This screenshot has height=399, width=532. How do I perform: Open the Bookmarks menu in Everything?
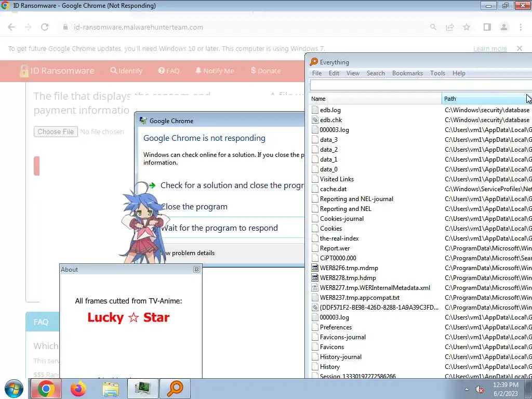click(407, 73)
